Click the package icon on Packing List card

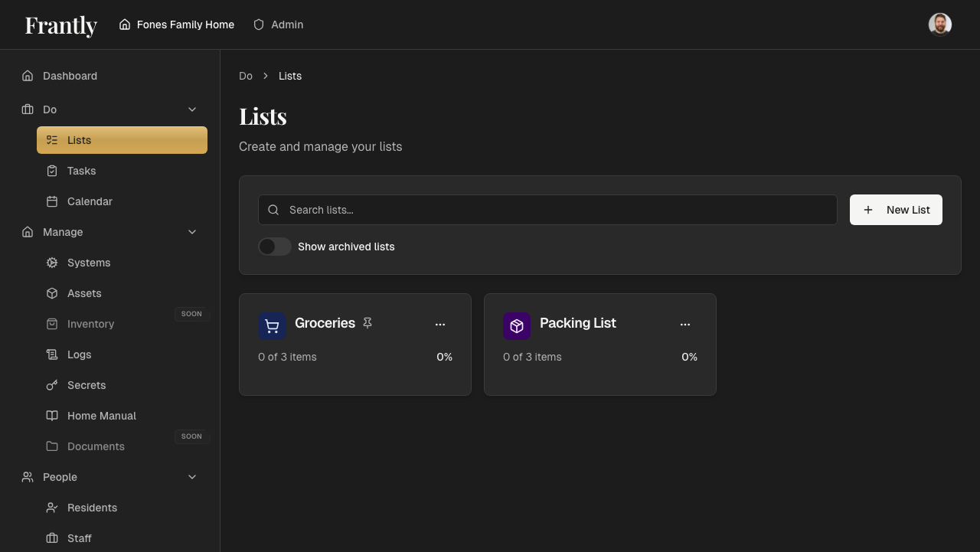(517, 325)
